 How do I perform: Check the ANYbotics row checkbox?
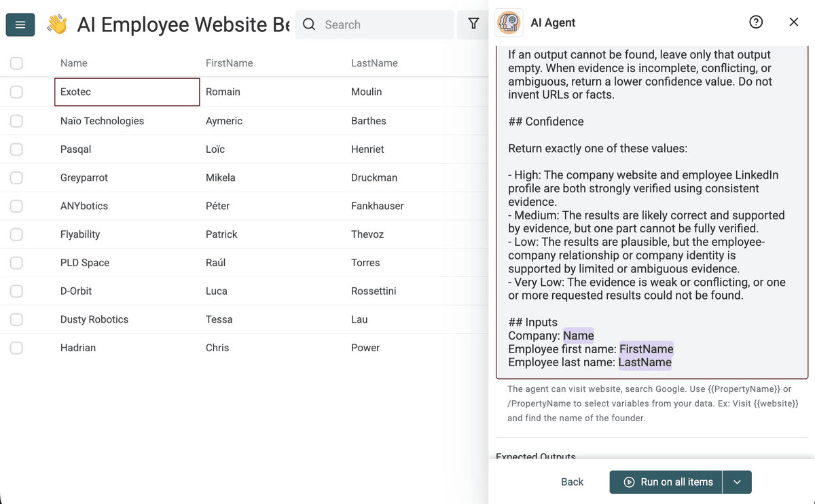pos(16,206)
